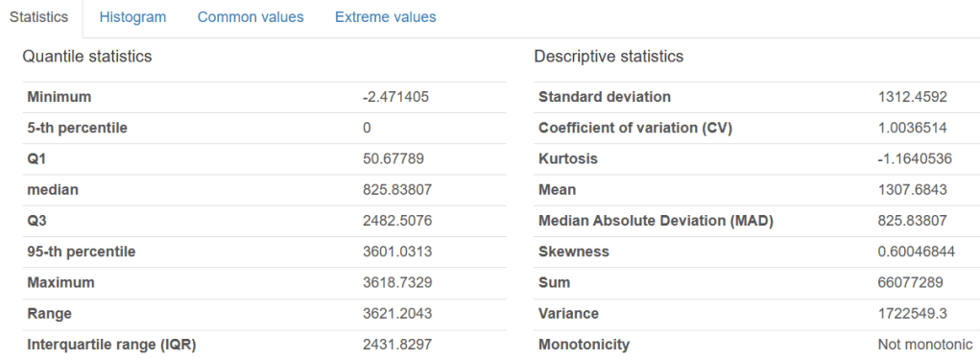Screen dimensions: 980x360
Task: Click the 5-th percentile label
Action: tap(78, 128)
